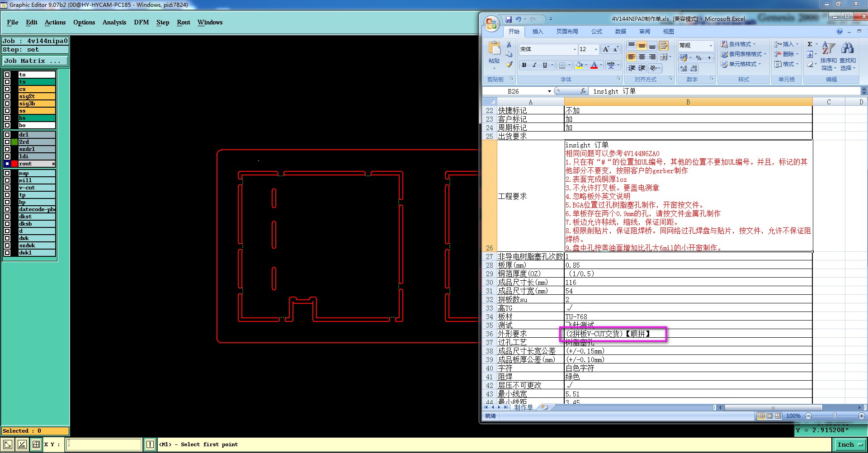Apply bold formatting in Excel
The height and width of the screenshot is (453, 868).
524,65
